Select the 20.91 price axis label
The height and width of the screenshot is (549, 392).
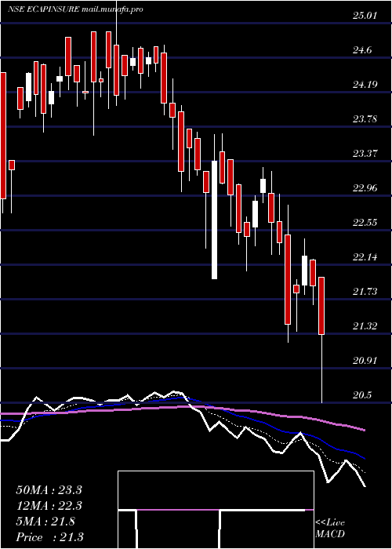pos(366,360)
